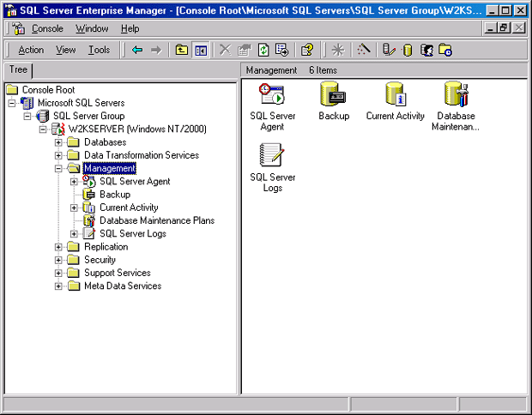
Task: Select the Management tree label
Action: (x=110, y=169)
